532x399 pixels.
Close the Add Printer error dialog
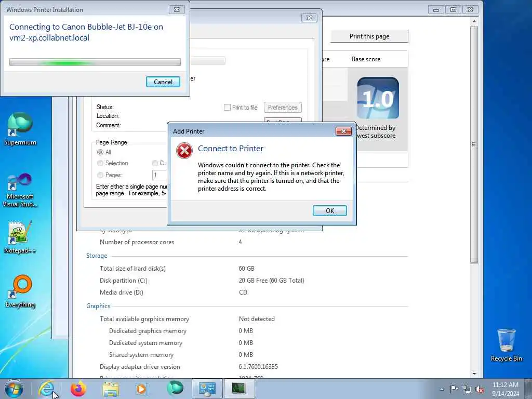point(343,131)
